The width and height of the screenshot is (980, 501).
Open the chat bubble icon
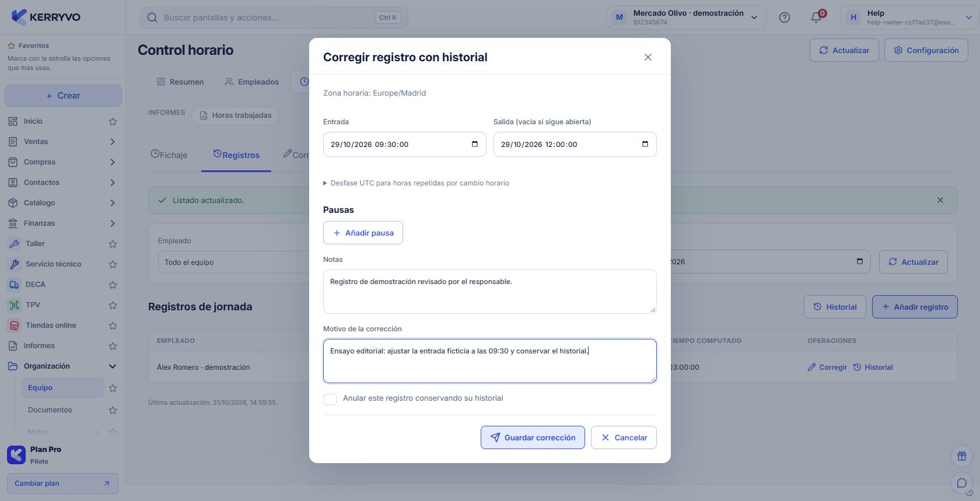pos(962,483)
